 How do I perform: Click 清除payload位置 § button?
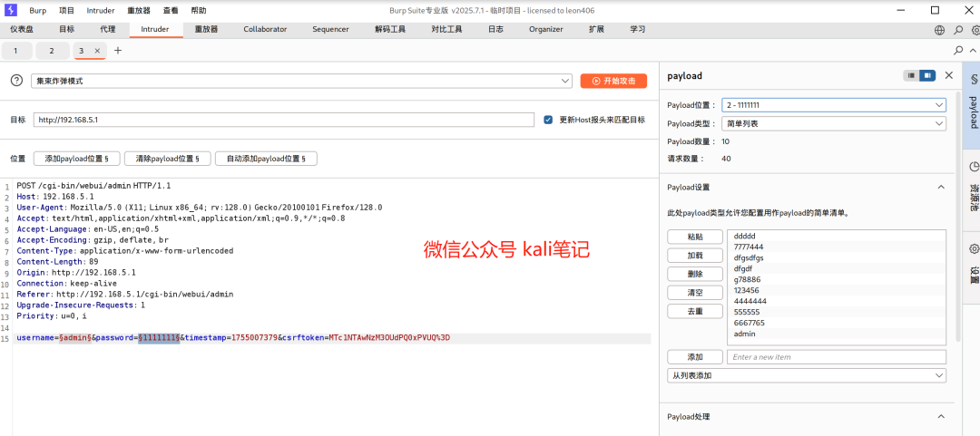coord(167,159)
